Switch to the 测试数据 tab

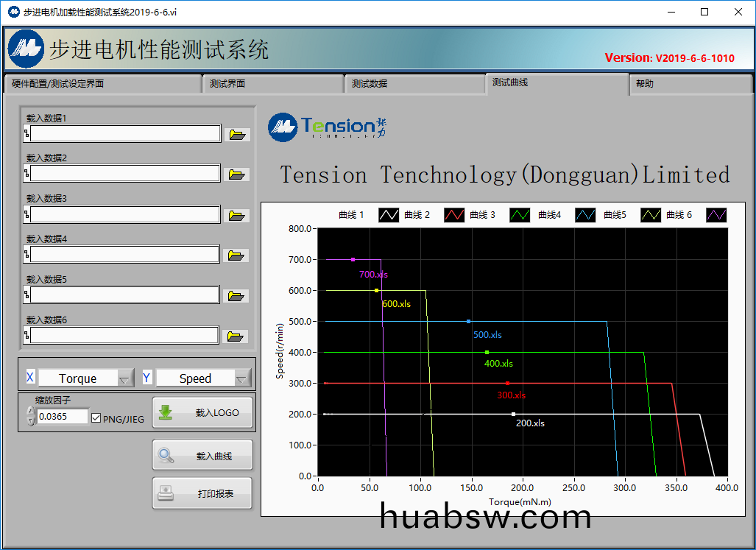(415, 84)
